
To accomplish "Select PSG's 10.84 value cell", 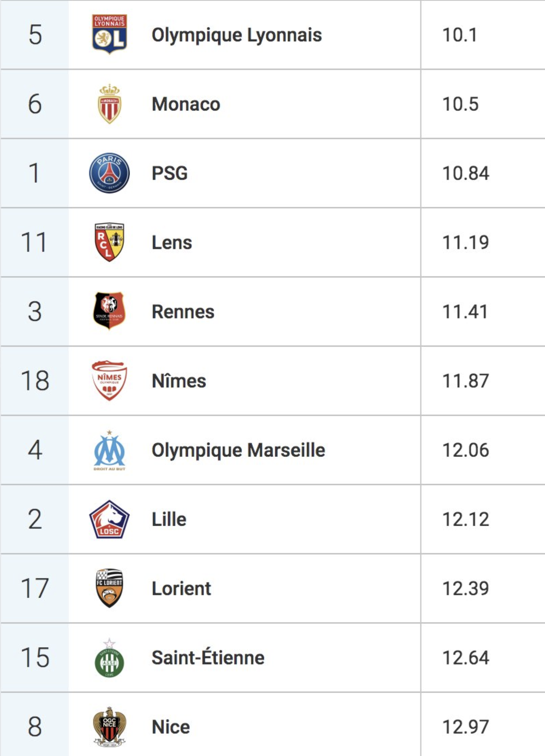I will 483,173.
